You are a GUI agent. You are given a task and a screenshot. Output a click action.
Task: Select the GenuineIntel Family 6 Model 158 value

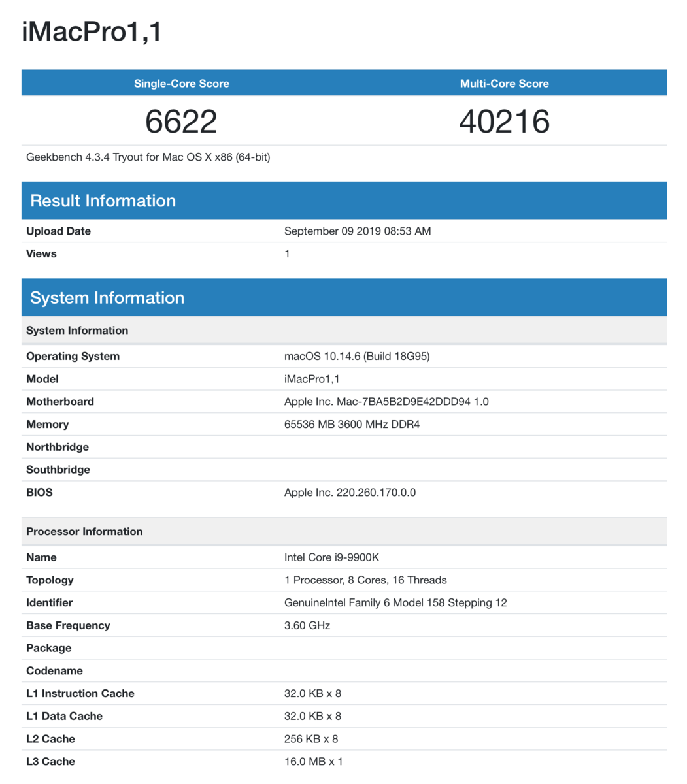click(395, 602)
